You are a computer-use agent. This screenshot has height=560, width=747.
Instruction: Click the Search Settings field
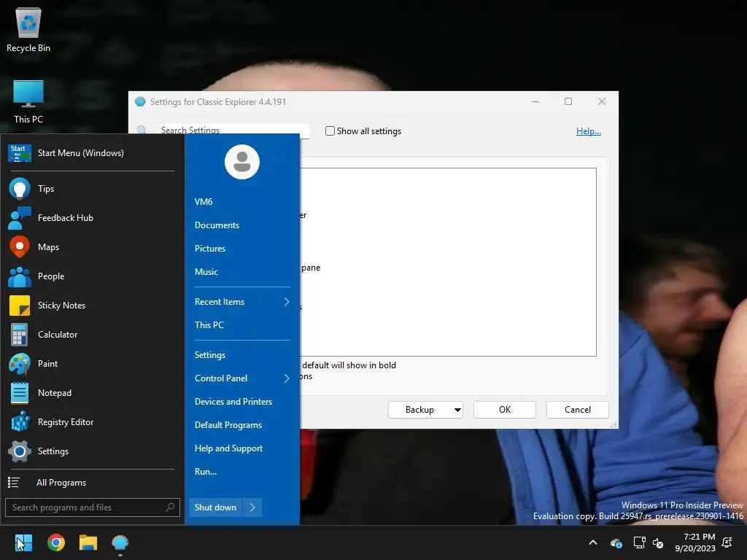(x=233, y=130)
